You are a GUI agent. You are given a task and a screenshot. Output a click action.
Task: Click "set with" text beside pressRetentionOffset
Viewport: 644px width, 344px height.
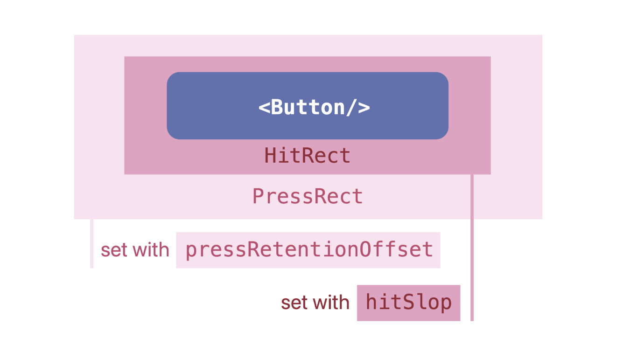(x=135, y=250)
